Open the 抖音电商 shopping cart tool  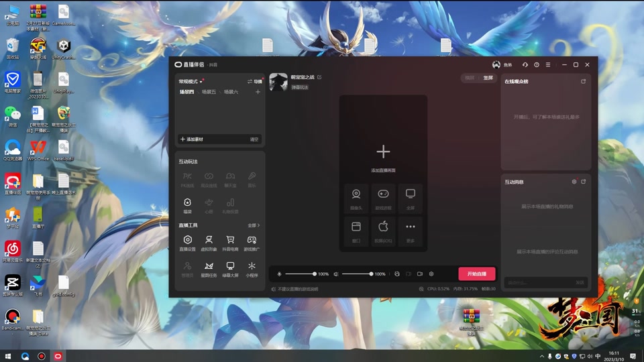[x=230, y=243]
